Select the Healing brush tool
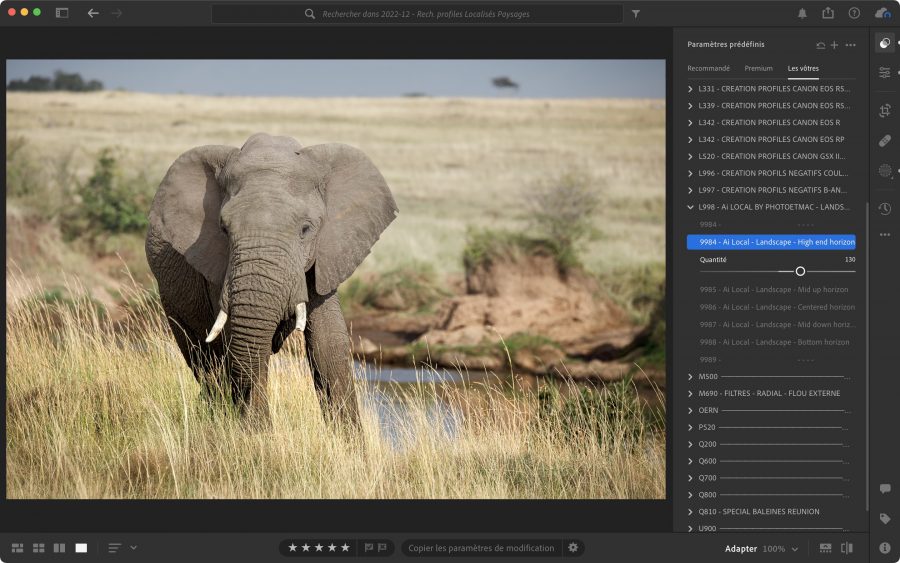The height and width of the screenshot is (563, 900). click(x=885, y=140)
